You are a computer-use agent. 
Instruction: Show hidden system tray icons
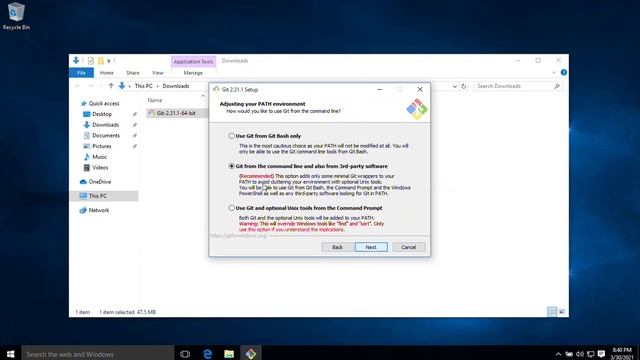pos(558,354)
